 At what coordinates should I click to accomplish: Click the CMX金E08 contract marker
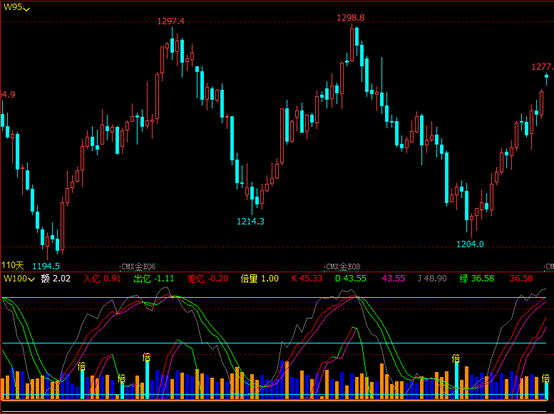click(x=343, y=266)
